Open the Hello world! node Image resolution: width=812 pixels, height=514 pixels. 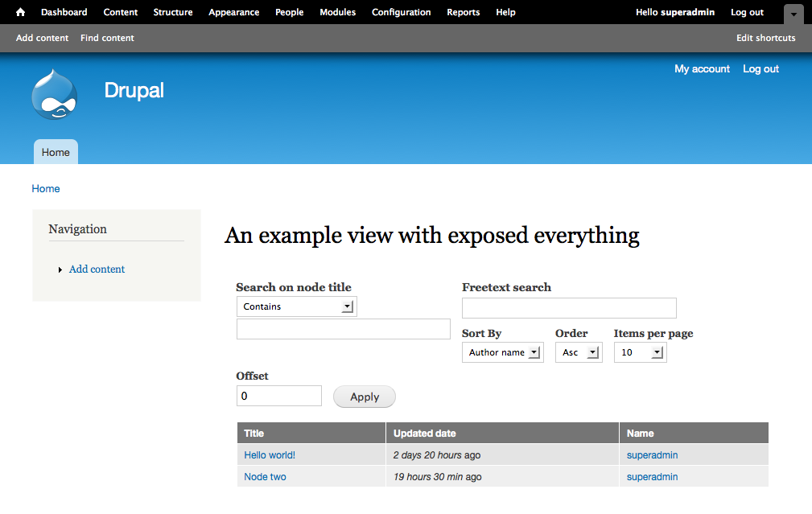tap(270, 454)
